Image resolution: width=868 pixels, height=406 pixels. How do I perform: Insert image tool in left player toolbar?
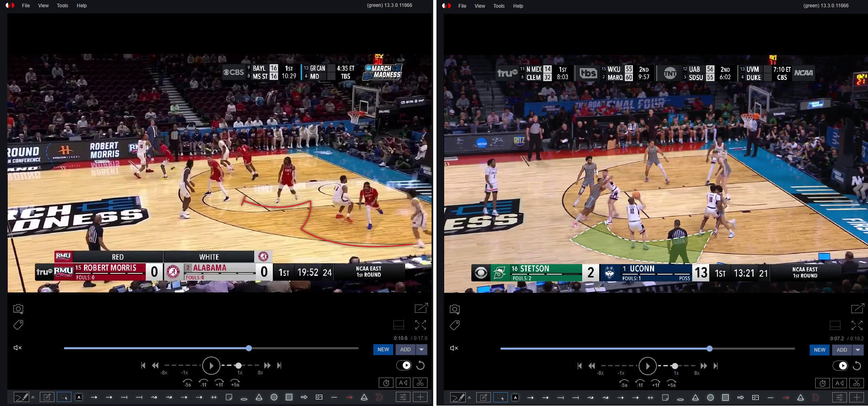click(x=319, y=397)
